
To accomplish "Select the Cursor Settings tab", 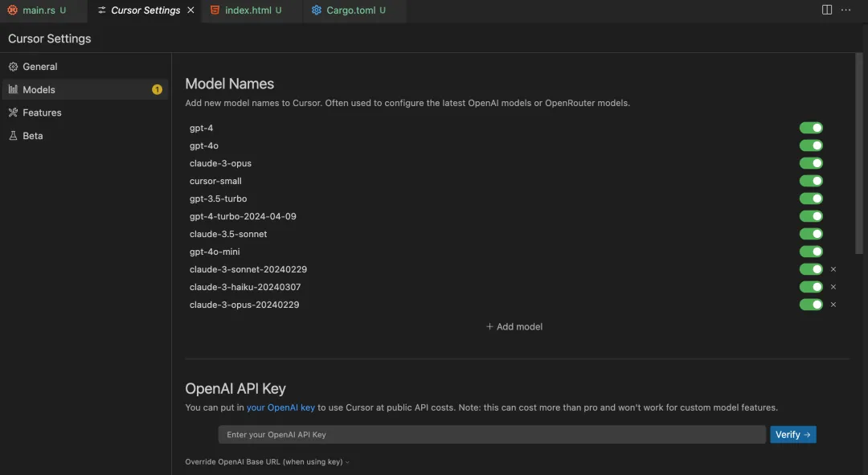I will point(145,10).
